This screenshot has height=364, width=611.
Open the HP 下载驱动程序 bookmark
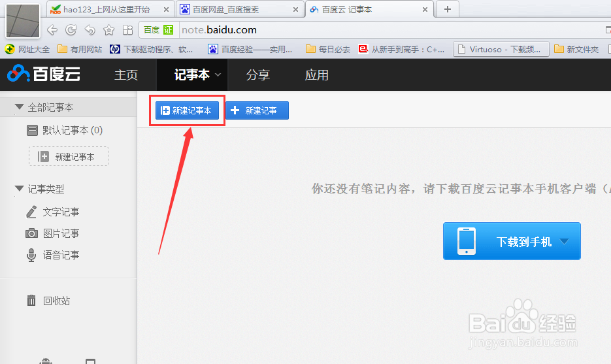click(x=151, y=50)
